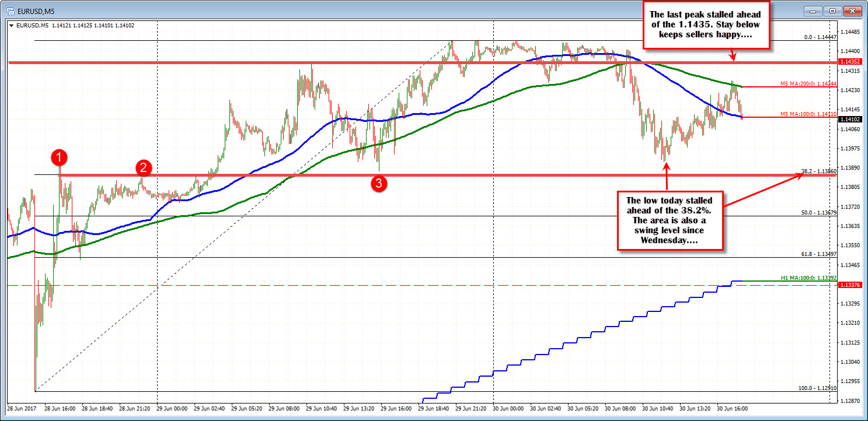Click the '30 Jun 02:40' time axis label
868x421 pixels.
545,409
